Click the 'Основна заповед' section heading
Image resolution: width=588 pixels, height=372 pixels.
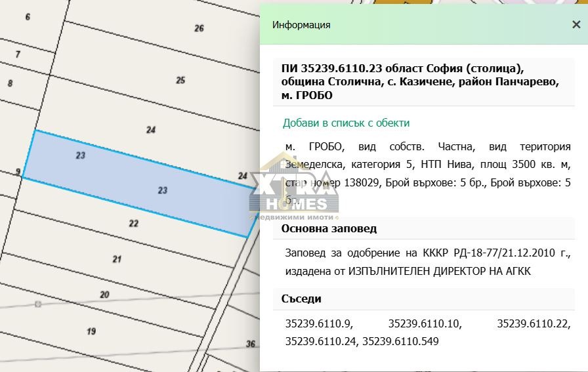pos(329,228)
